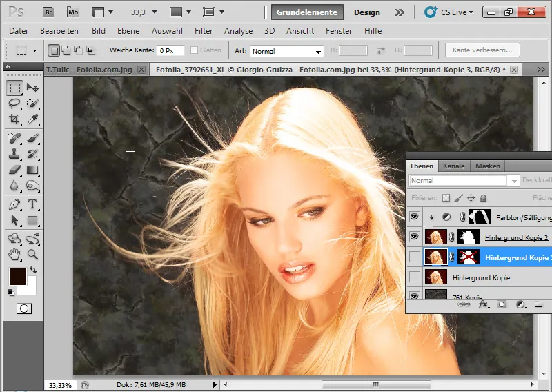552x392 pixels.
Task: Select the 3D Rotate tool
Action: point(14,239)
